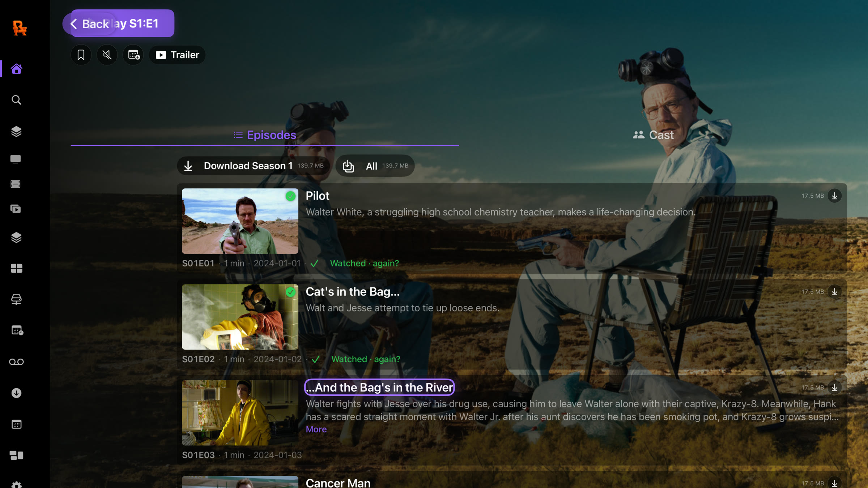Viewport: 868px width, 488px height.
Task: Click the All 139.7 MB download button
Action: pyautogui.click(x=375, y=166)
